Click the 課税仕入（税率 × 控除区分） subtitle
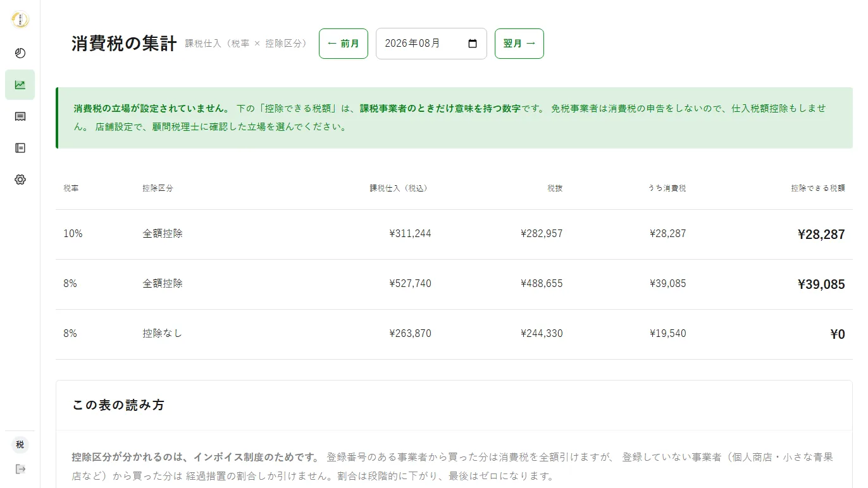Viewport: 868px width, 488px height. point(246,44)
